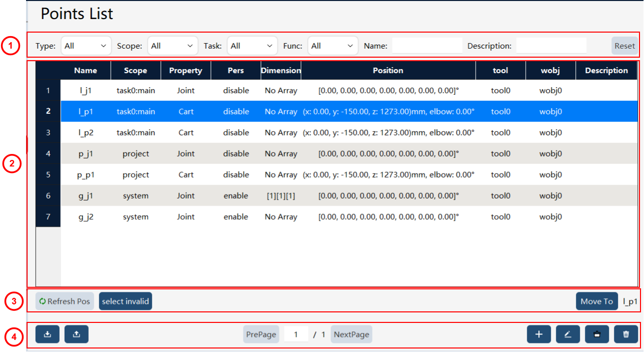
Task: Click the Refresh Pos button
Action: click(65, 301)
